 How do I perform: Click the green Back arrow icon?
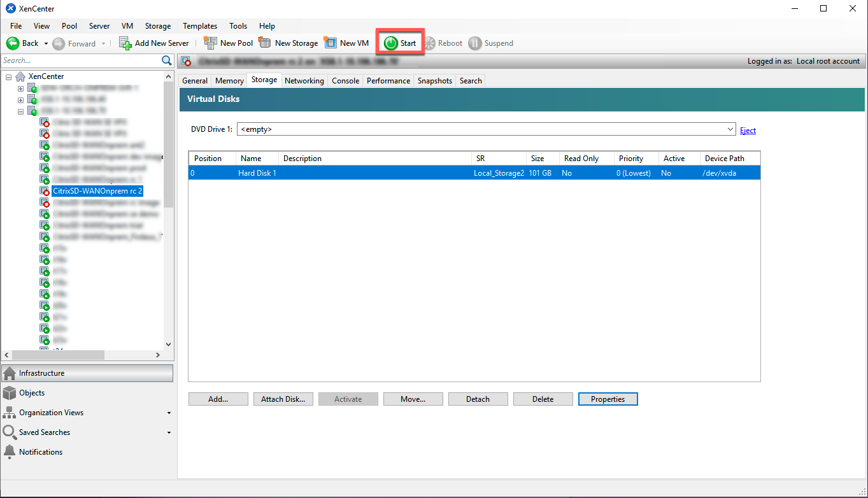(13, 43)
